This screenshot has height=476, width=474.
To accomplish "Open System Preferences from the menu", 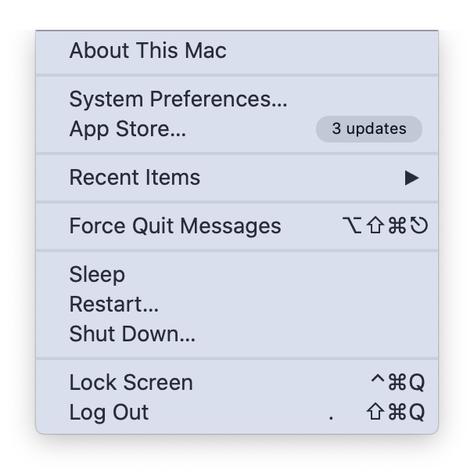I will [x=178, y=99].
